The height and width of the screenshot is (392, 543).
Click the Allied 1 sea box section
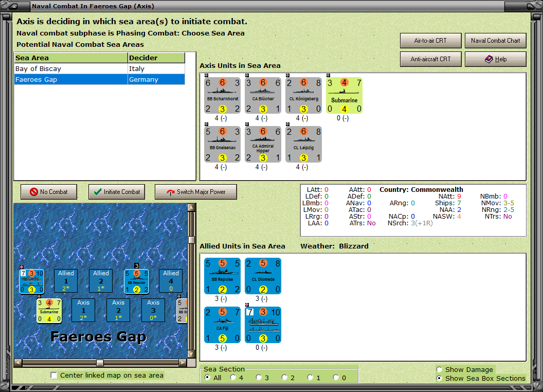66,281
